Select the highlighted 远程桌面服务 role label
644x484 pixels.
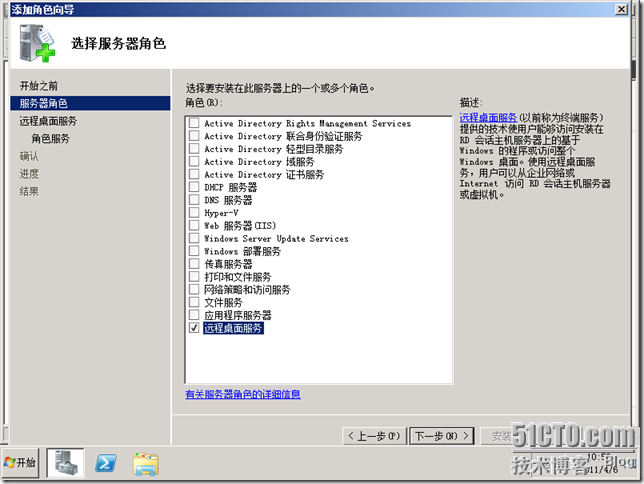tap(233, 328)
